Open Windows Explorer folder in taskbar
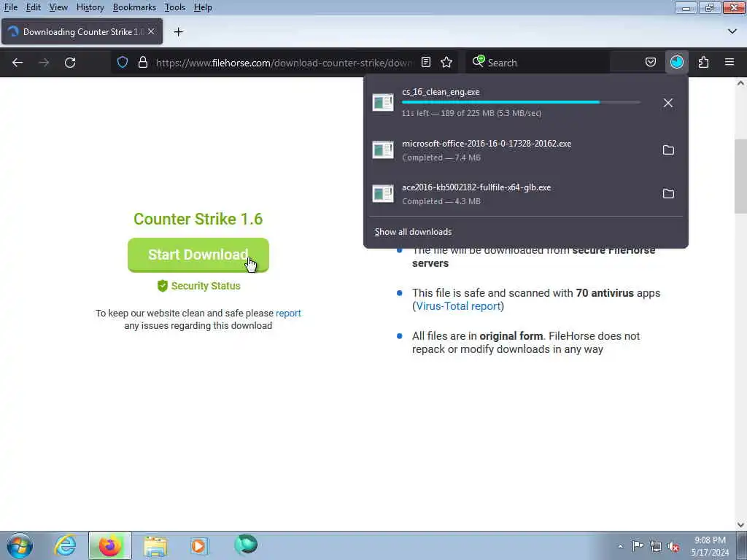 click(x=156, y=545)
